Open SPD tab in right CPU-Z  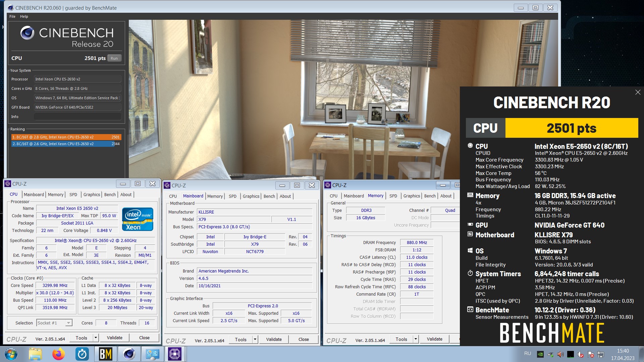393,196
